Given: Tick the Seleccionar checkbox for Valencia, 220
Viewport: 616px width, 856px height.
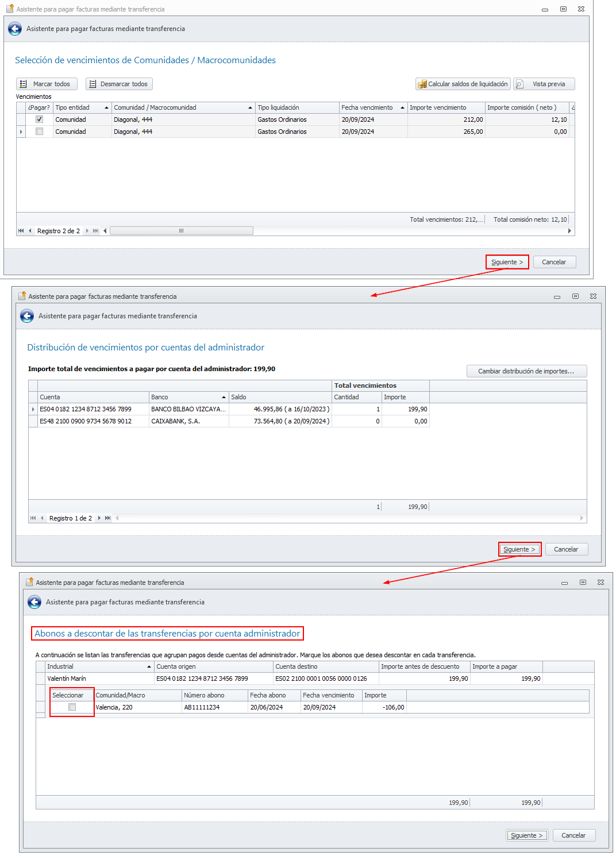Looking at the screenshot, I should click(72, 707).
